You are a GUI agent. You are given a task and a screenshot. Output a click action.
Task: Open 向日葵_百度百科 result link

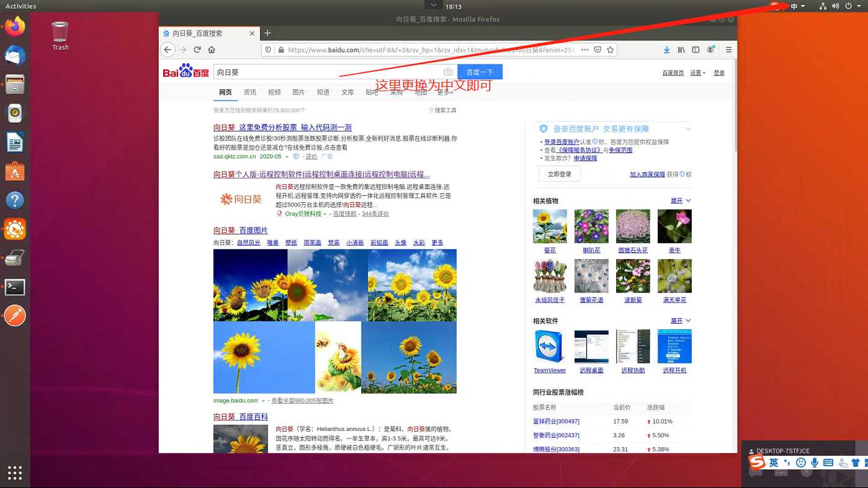(241, 417)
